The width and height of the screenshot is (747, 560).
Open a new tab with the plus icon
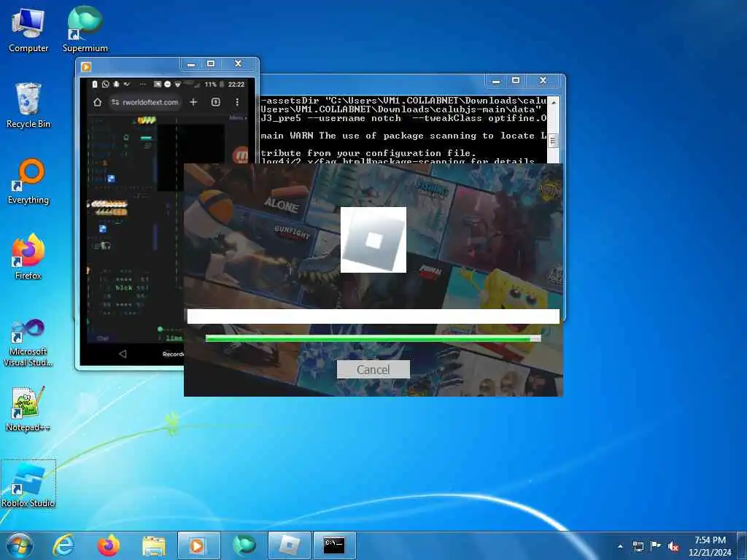[193, 102]
